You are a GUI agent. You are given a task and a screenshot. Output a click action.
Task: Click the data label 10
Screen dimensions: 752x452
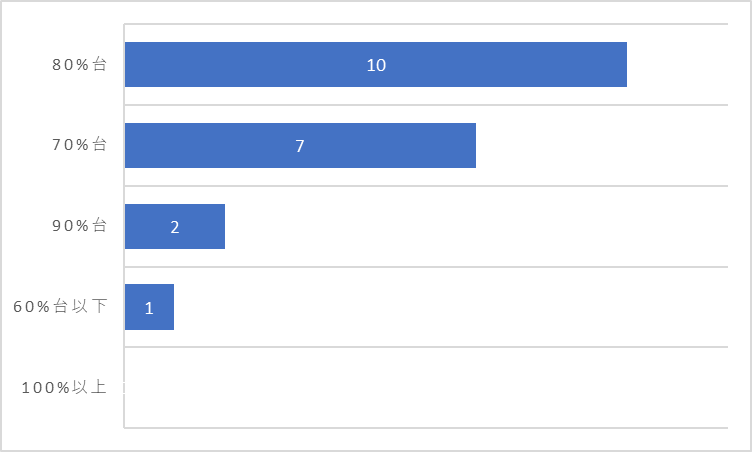tap(376, 65)
